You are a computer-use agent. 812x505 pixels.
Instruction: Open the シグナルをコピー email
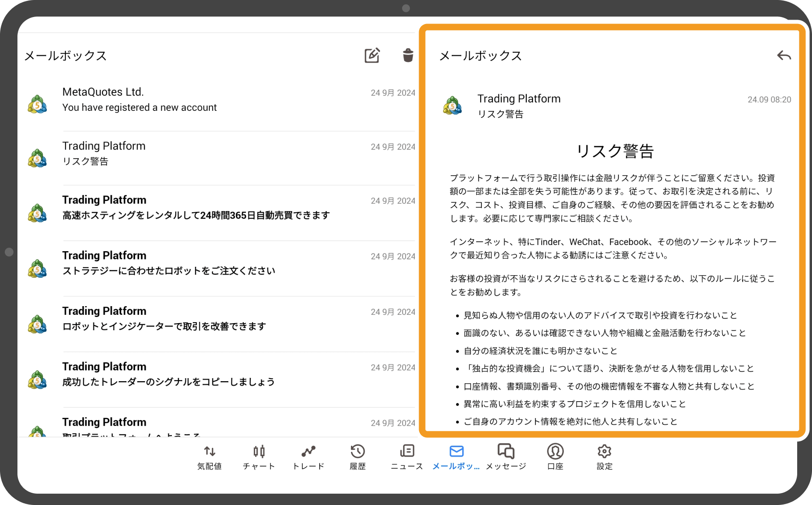218,374
